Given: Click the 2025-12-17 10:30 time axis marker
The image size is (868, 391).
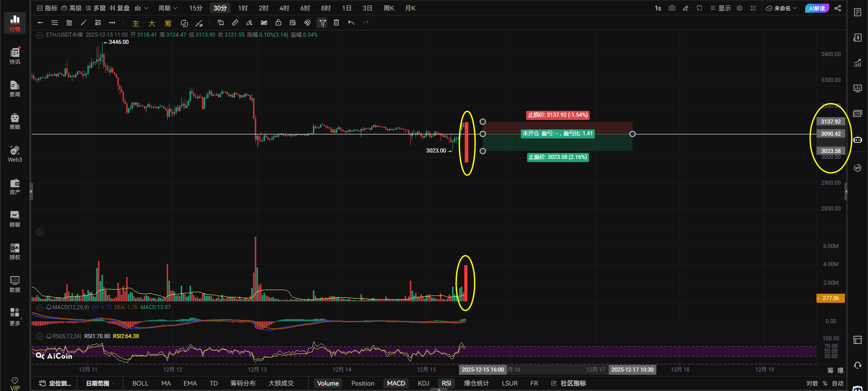Looking at the screenshot, I should [x=632, y=370].
